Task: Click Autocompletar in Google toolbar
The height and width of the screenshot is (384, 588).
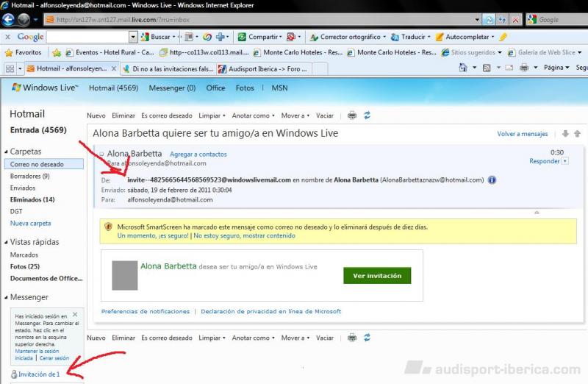Action: click(465, 37)
